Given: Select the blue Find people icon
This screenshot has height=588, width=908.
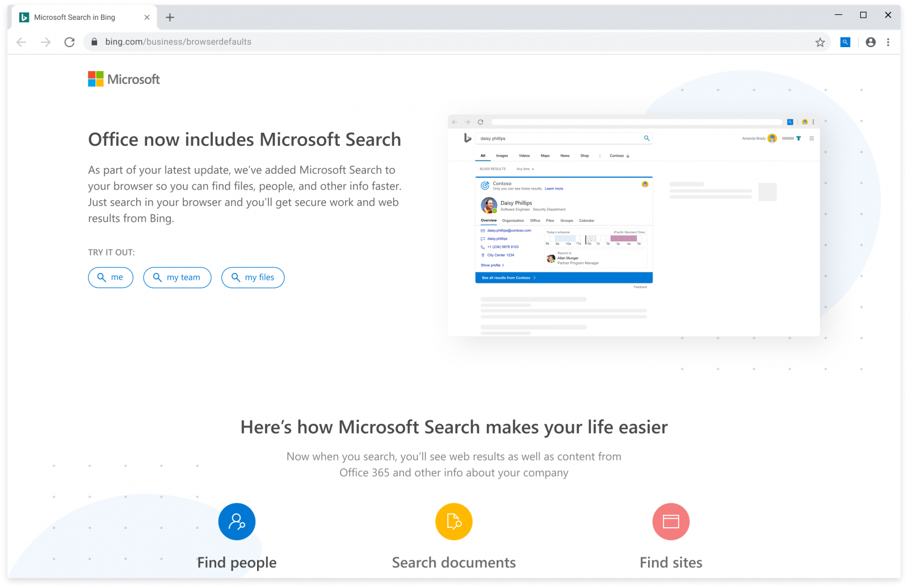Looking at the screenshot, I should point(237,521).
